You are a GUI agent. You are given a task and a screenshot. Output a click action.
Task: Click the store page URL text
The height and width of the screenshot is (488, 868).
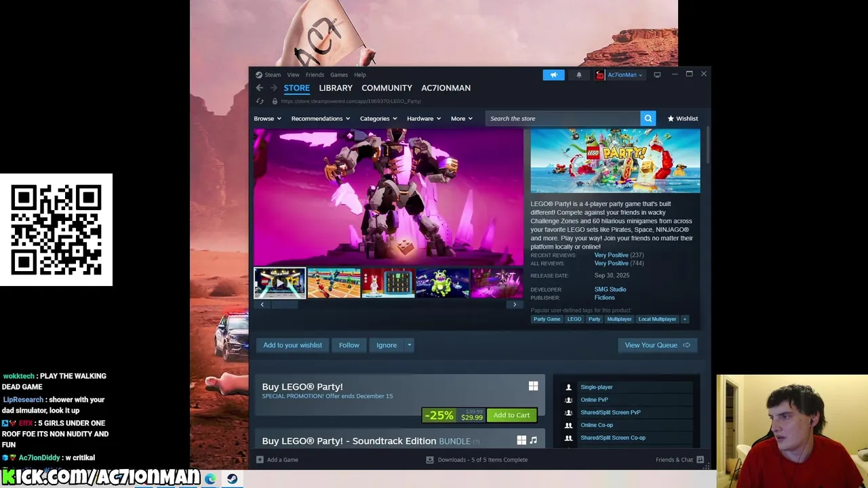(351, 102)
